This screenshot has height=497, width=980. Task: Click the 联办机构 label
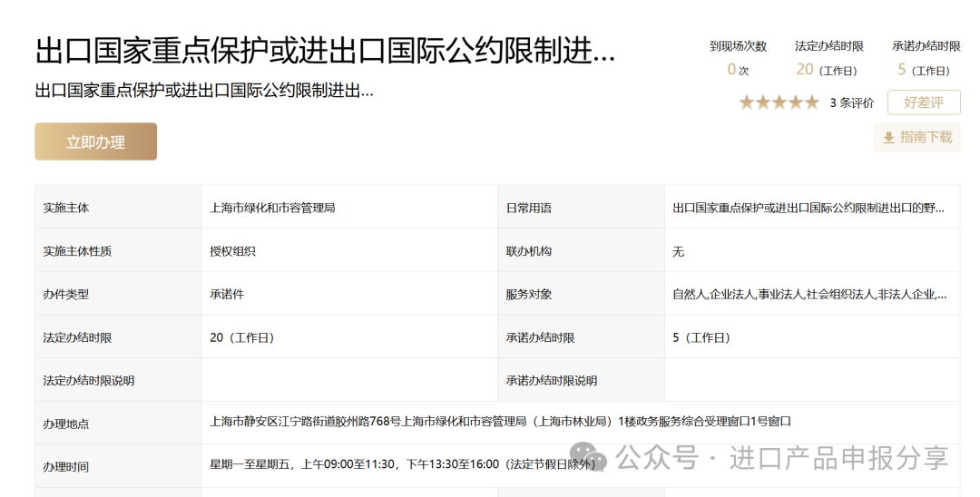(529, 251)
